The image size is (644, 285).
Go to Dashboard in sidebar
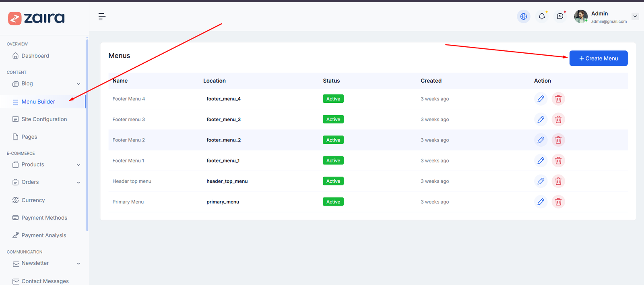[x=35, y=56]
